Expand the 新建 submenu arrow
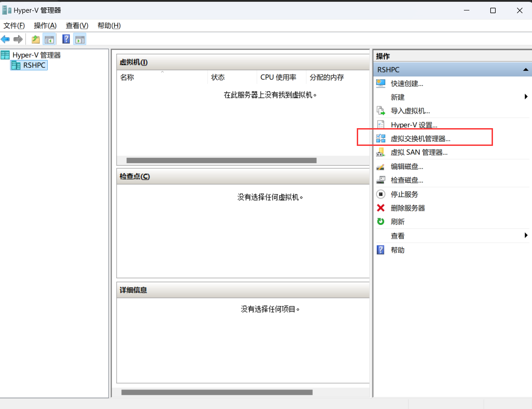The image size is (532, 409). (526, 97)
